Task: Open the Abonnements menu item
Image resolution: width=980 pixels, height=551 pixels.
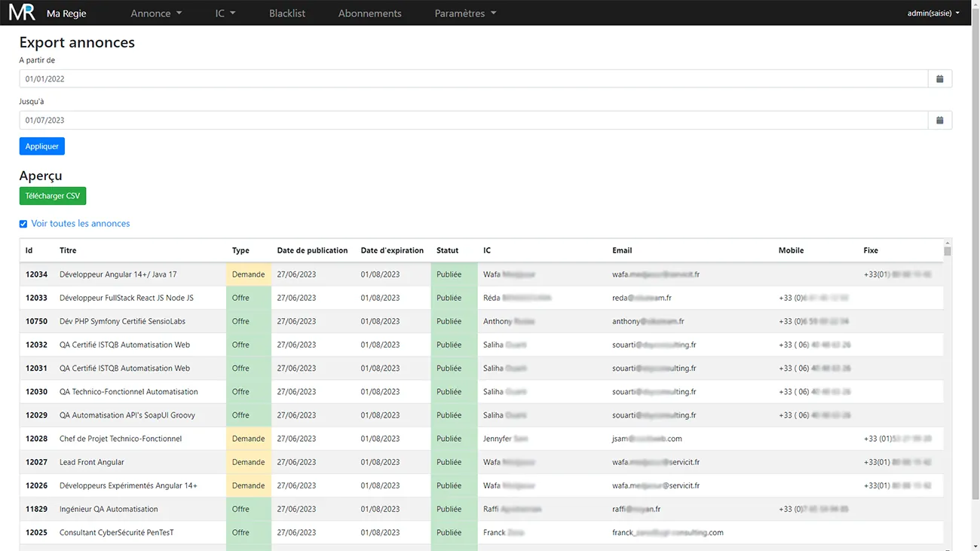Action: tap(369, 14)
